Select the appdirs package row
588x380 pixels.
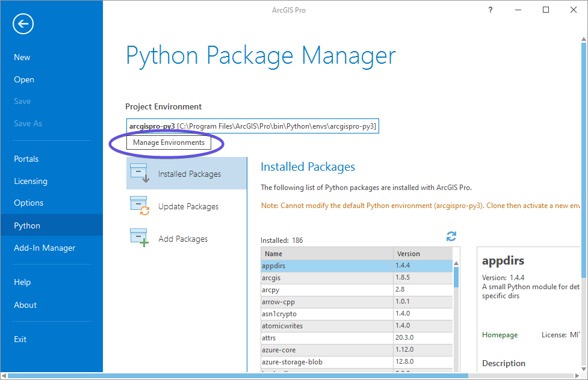(357, 266)
